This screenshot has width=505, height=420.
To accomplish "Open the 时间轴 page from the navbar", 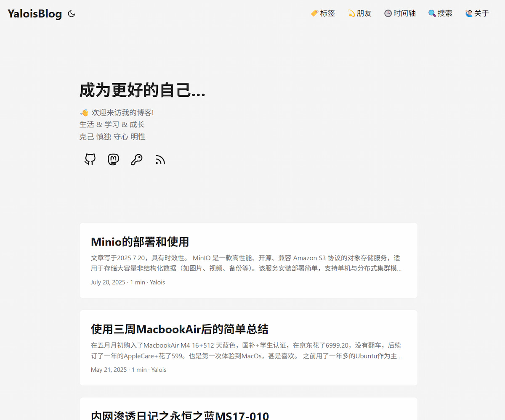I will click(x=404, y=13).
